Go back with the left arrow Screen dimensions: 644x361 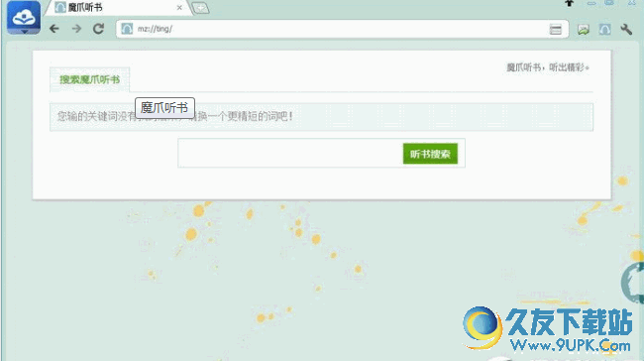(x=54, y=29)
